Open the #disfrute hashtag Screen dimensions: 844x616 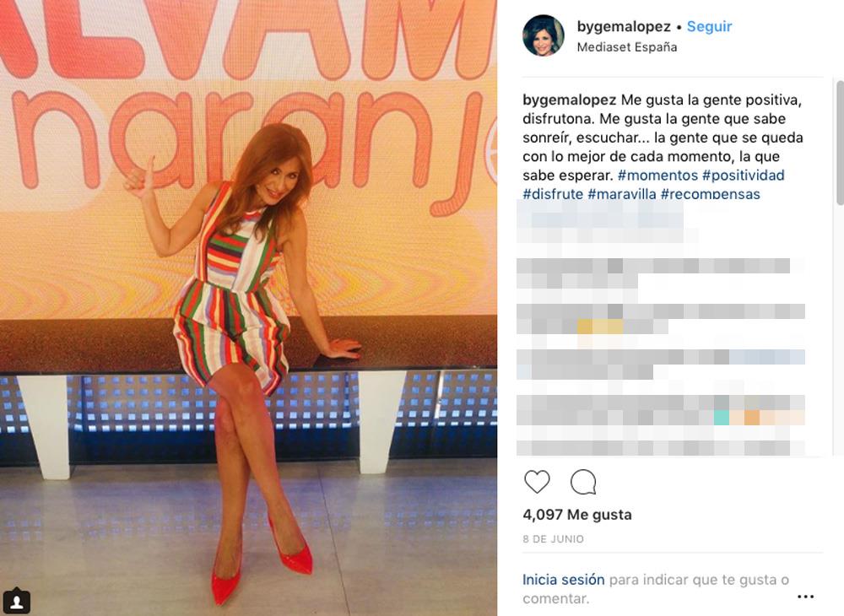coord(553,194)
